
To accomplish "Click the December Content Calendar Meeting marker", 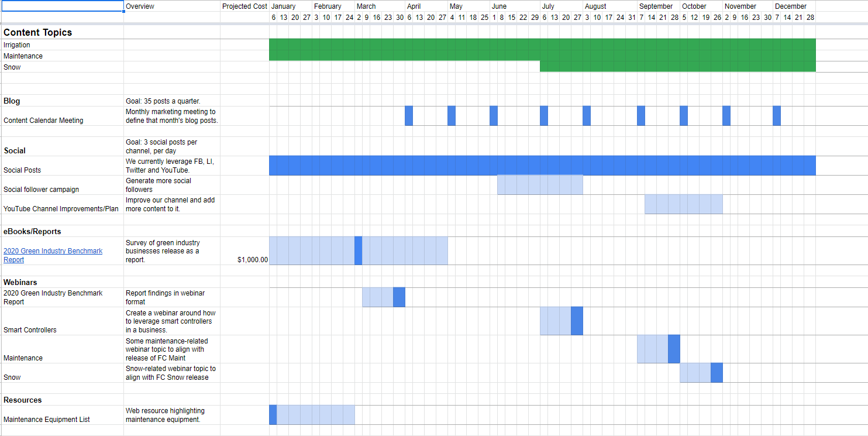I will click(776, 116).
